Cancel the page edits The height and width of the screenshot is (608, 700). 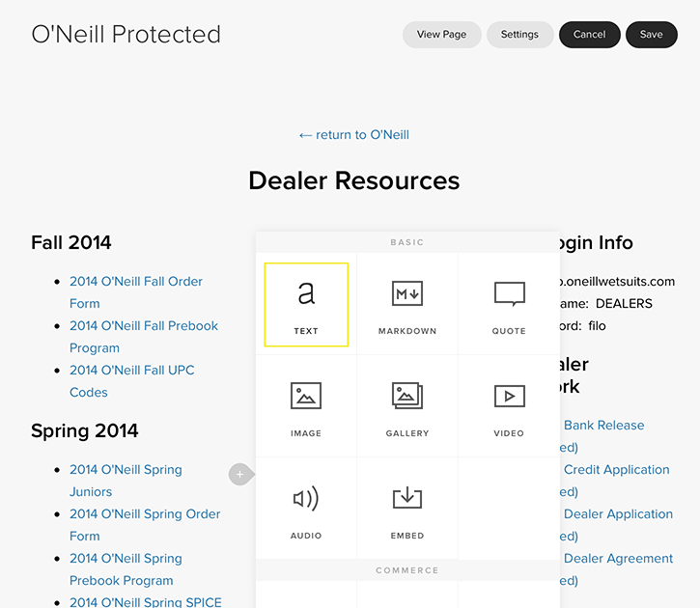[589, 35]
